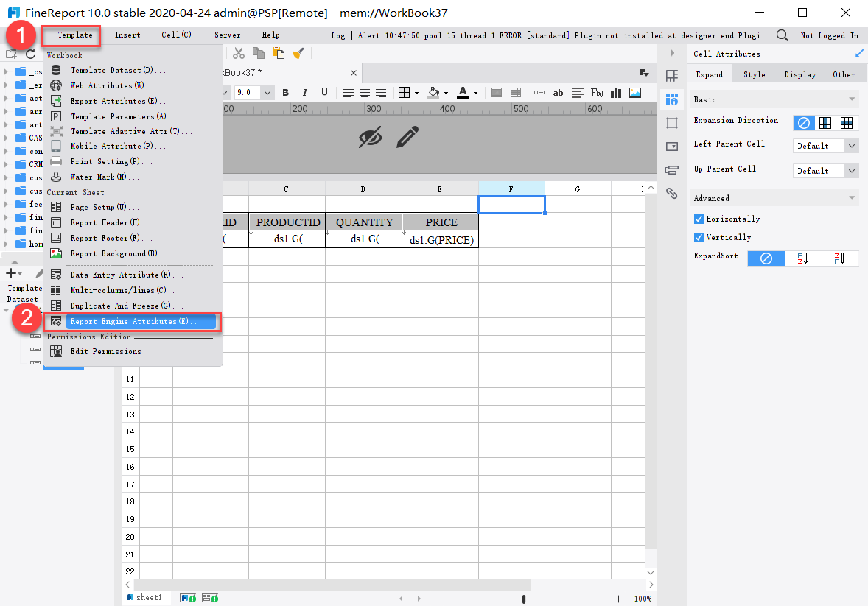Open the Hyperlink panel in right sidebar
The height and width of the screenshot is (606, 868).
671,193
